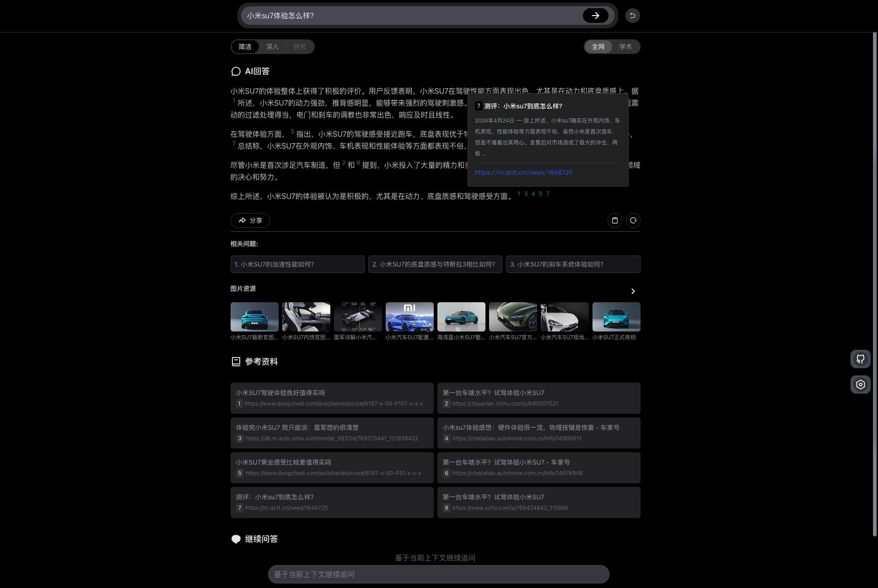Select the 简洁 answer mode
878x588 pixels.
coord(245,47)
